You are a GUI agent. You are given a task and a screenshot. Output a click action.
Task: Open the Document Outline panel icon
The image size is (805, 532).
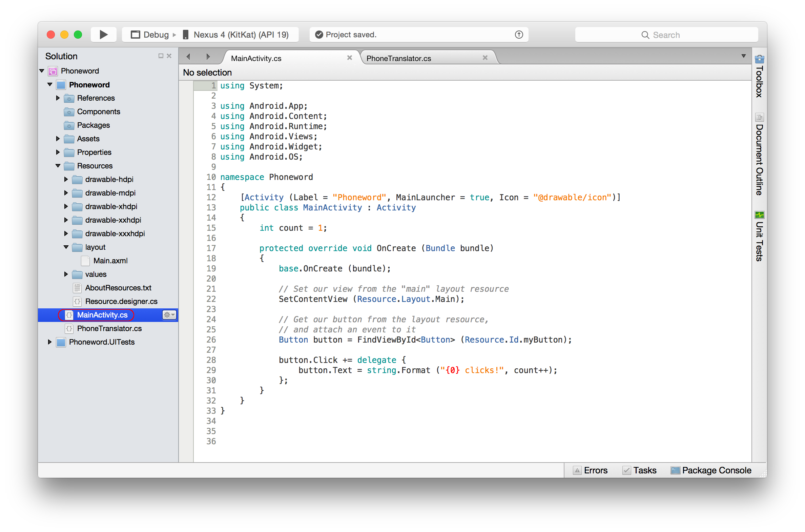coord(759,117)
